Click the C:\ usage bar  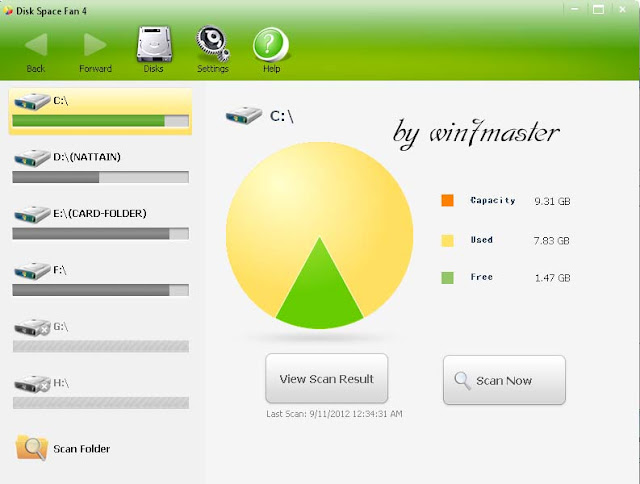click(100, 121)
